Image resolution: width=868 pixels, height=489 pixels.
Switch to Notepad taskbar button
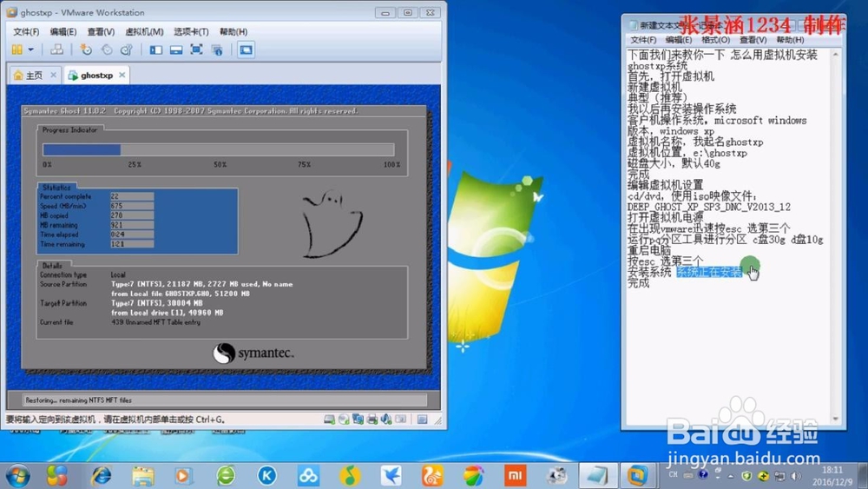point(598,476)
